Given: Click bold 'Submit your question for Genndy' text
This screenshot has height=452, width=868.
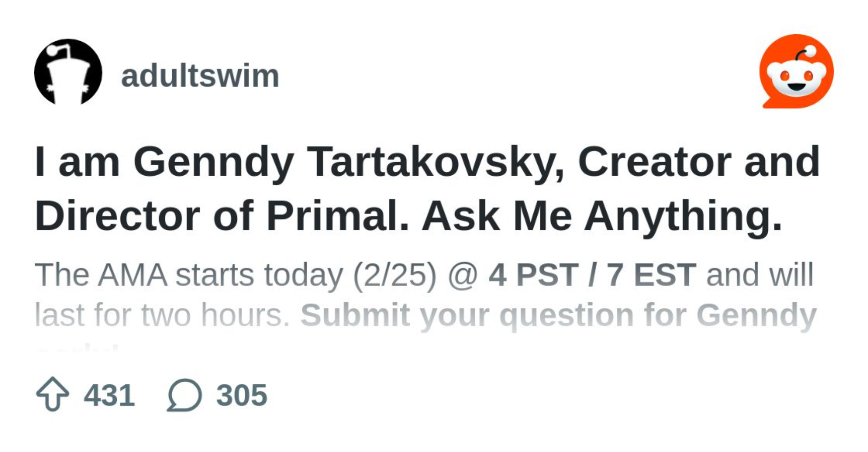Looking at the screenshot, I should tap(559, 315).
